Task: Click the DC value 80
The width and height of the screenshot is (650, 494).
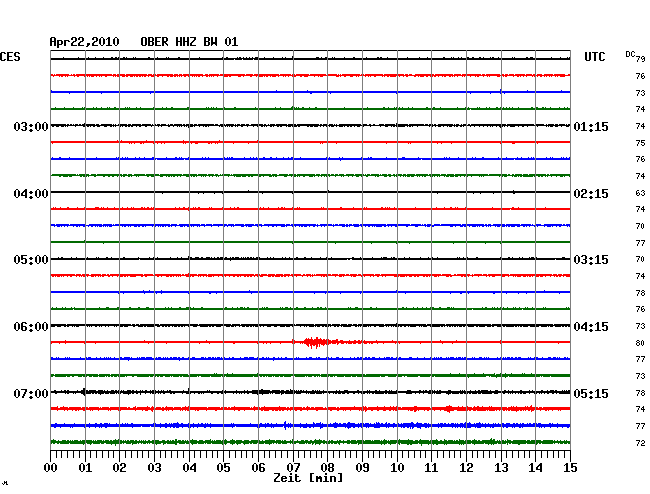Action: tap(640, 343)
